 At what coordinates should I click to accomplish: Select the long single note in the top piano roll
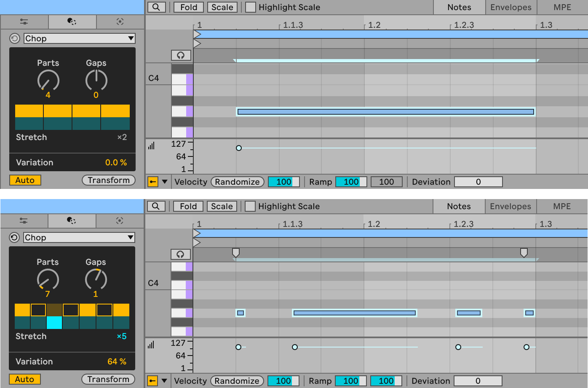pos(386,112)
